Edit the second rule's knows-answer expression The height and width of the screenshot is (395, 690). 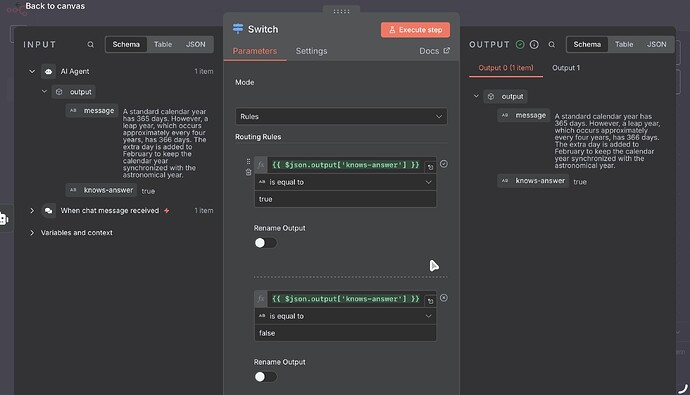click(345, 299)
